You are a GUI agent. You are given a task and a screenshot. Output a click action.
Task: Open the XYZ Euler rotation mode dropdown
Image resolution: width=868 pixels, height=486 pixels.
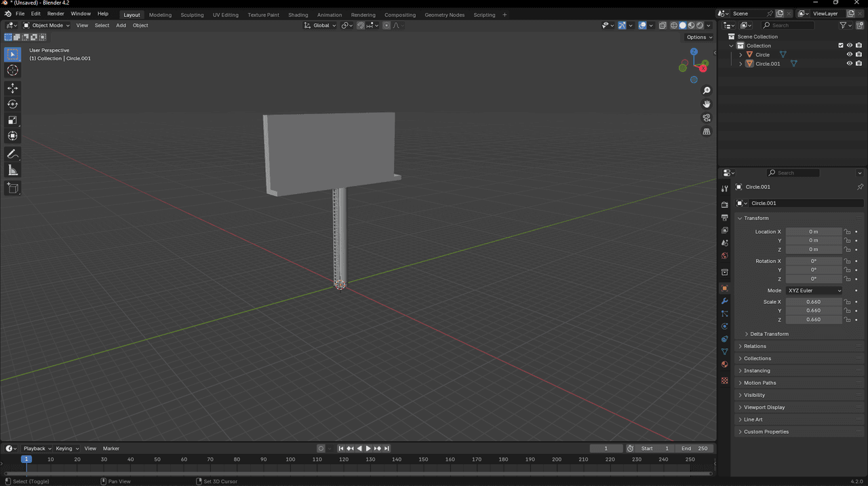coord(814,291)
